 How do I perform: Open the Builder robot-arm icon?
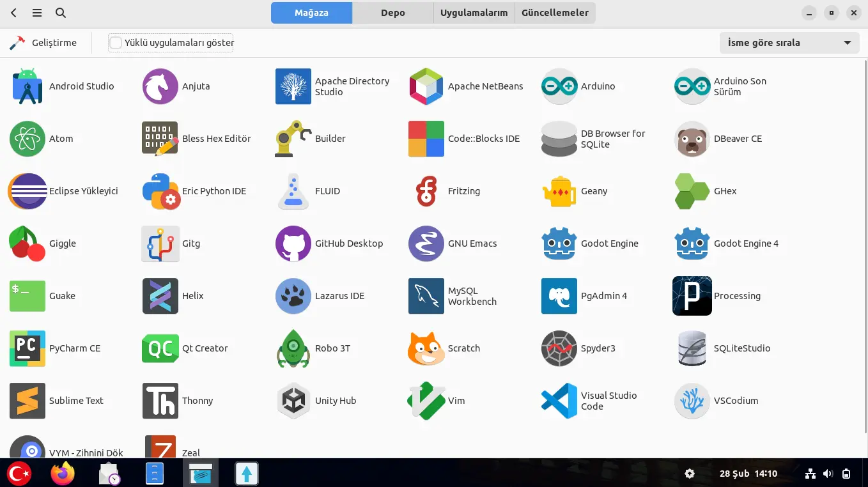click(x=293, y=139)
